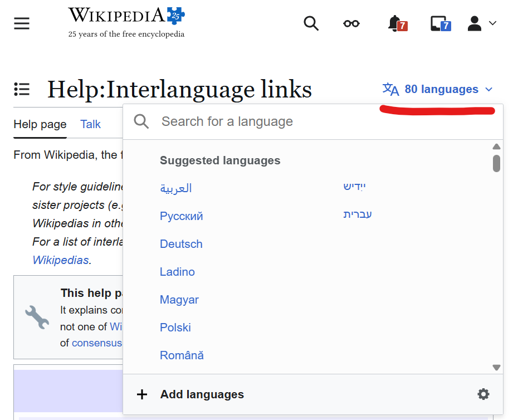This screenshot has height=420, width=513.
Task: Select the Hebrew עברית language link
Action: (x=357, y=214)
